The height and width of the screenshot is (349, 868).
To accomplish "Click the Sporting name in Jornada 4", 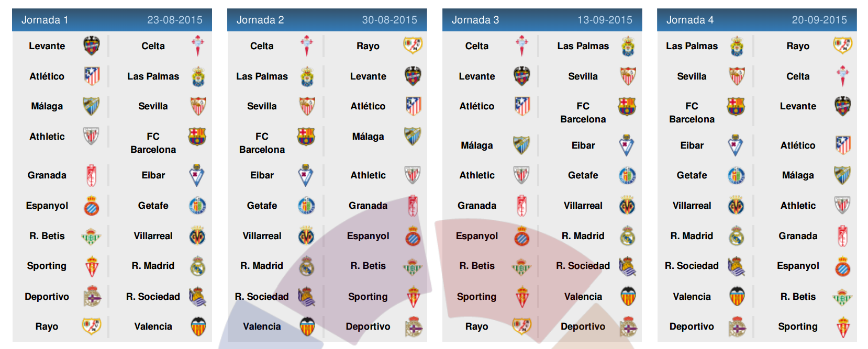I will point(798,327).
